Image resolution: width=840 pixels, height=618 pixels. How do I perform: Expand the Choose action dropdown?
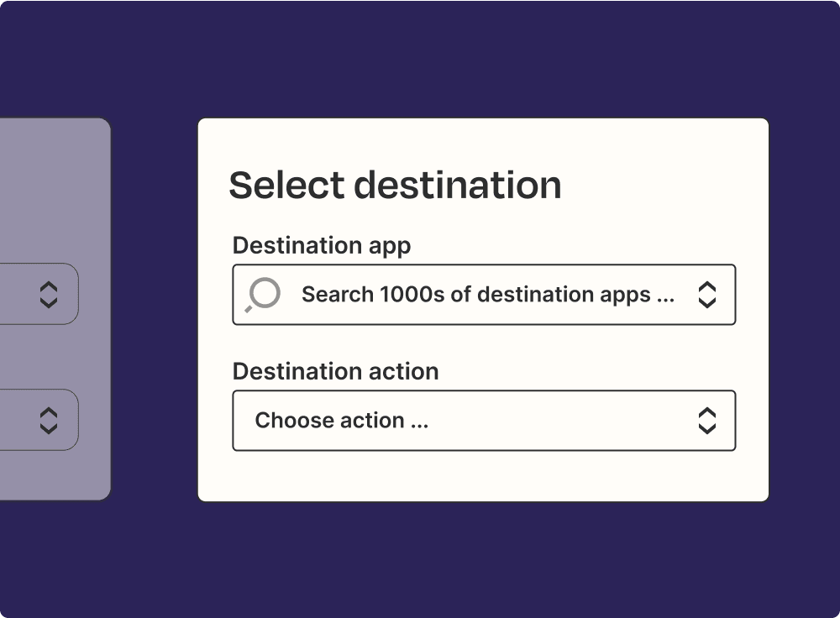pyautogui.click(x=484, y=421)
